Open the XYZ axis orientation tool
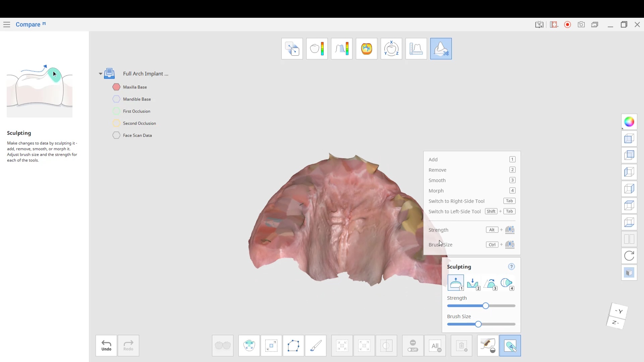The image size is (644, 362). coord(391,49)
